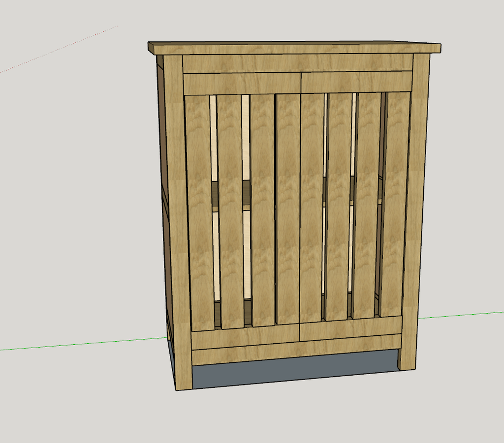Select the right door's bottom rail
Viewport: 504px width, 443px height.
pyautogui.click(x=351, y=328)
